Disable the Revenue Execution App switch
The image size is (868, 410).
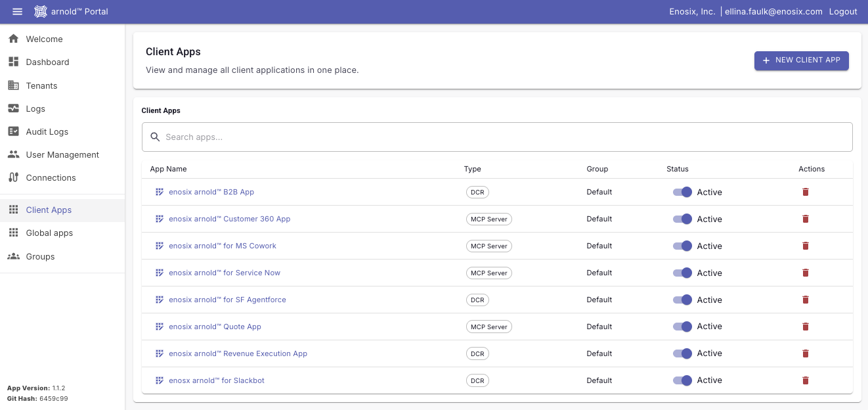pos(683,353)
